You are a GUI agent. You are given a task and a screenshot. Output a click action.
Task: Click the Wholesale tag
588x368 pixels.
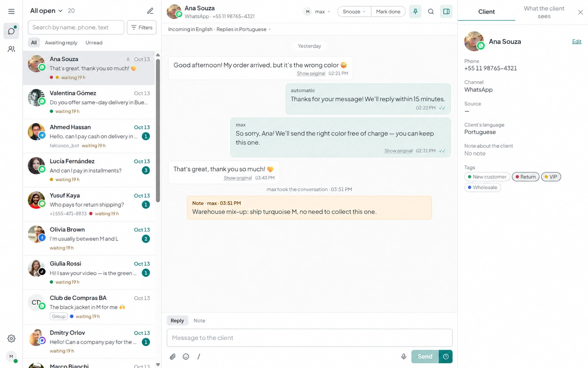(482, 187)
